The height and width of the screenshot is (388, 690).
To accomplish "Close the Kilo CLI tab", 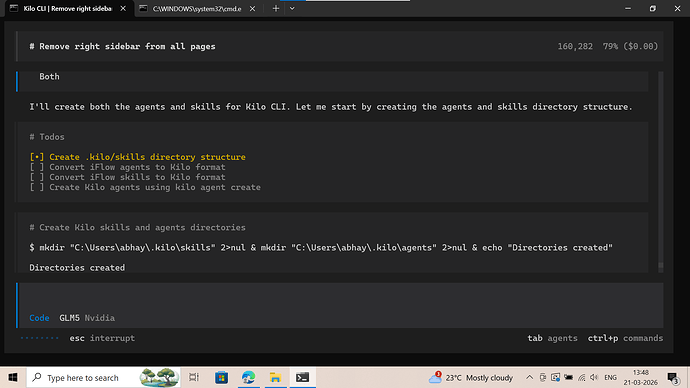I will tap(123, 8).
